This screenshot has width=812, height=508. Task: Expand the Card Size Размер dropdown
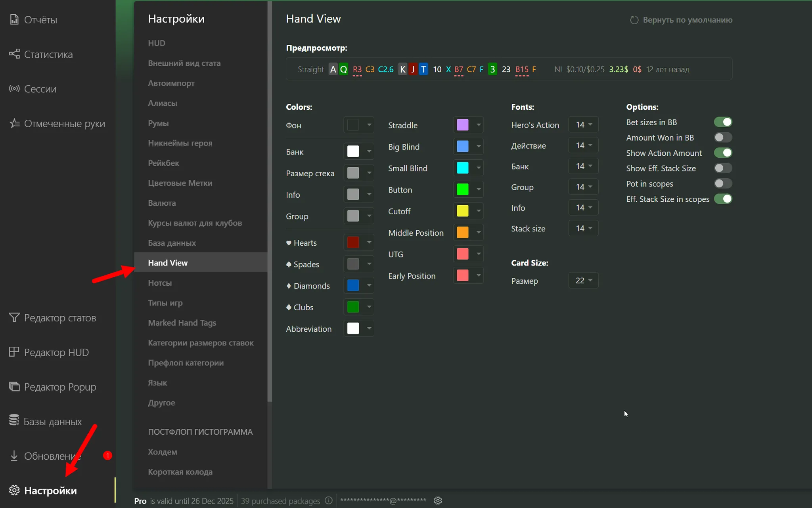pos(583,281)
